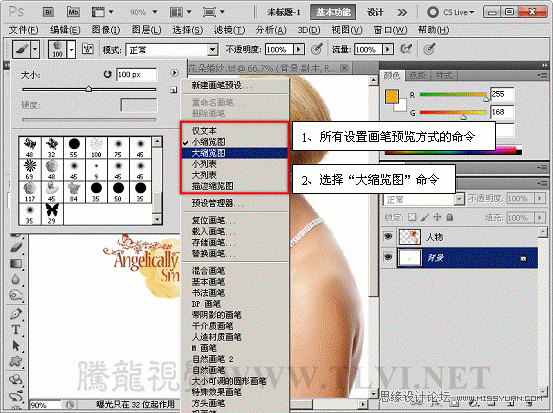Open the 不透明度 opacity slider arrow
Viewport: 553px width, 413px height.
[299, 49]
